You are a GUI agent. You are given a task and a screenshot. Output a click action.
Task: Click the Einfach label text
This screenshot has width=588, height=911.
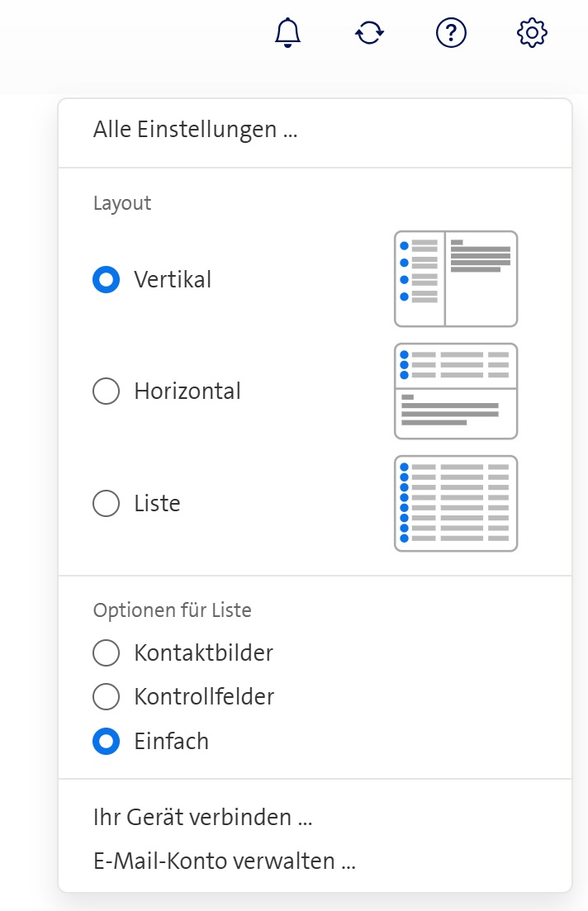(x=171, y=741)
